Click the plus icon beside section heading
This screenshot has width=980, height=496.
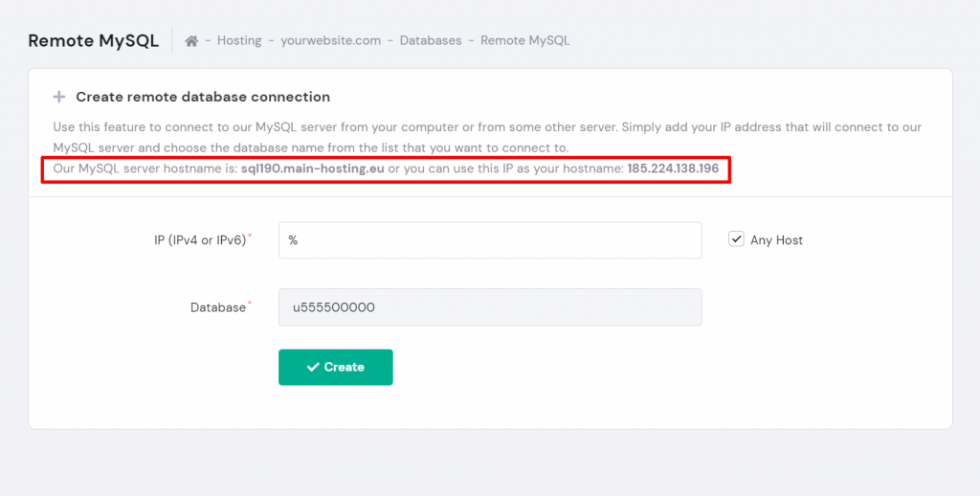pyautogui.click(x=59, y=97)
